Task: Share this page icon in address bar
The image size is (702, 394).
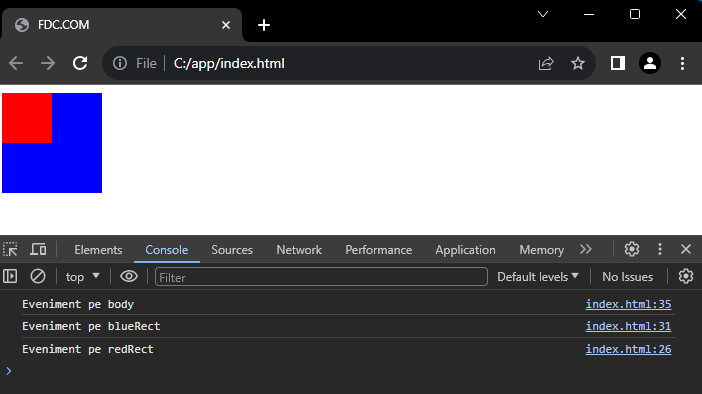Action: [546, 63]
